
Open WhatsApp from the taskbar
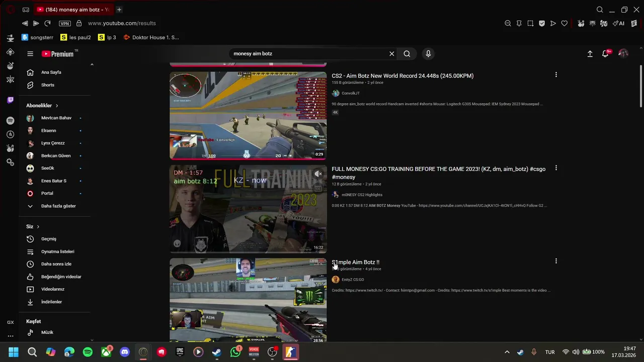click(235, 352)
